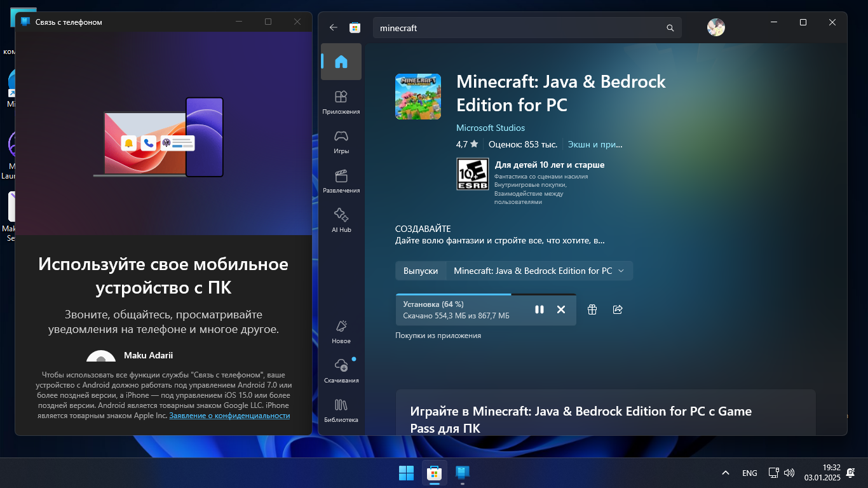Screen dimensions: 868x488
Task: Click the Minecraft app thumbnail image
Action: (x=418, y=97)
